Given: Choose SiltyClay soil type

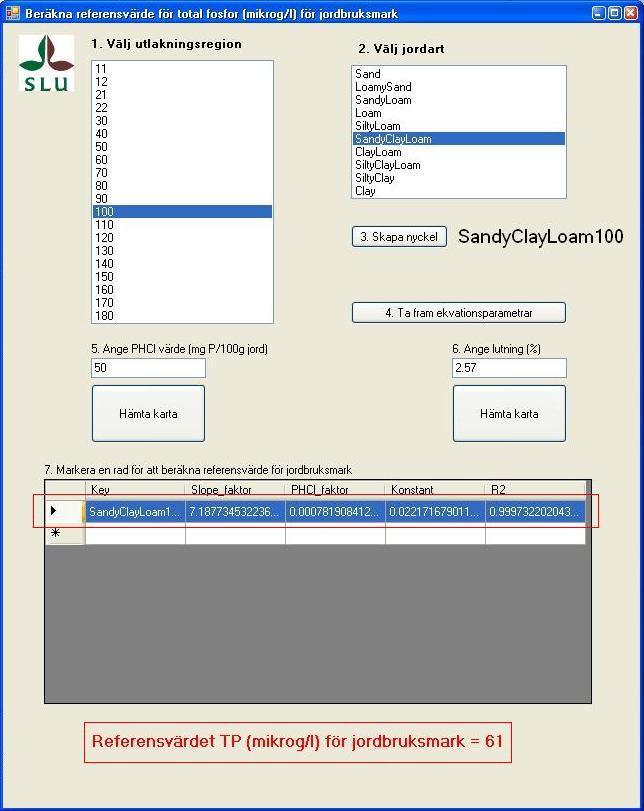Looking at the screenshot, I should click(x=459, y=178).
